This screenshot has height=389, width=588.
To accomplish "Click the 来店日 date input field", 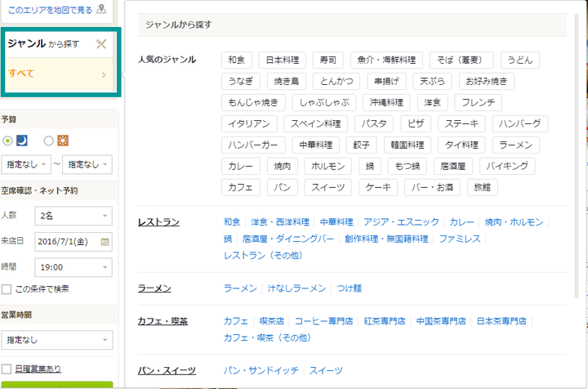I will pos(73,242).
